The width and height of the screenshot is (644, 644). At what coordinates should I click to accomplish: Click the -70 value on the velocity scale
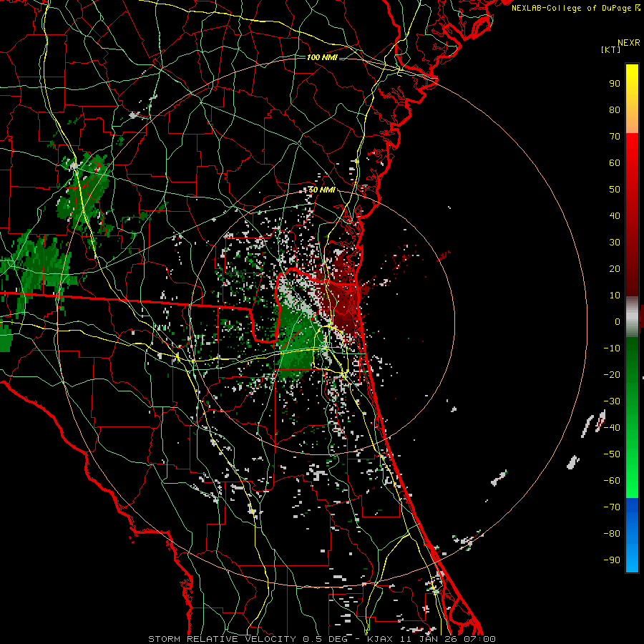pyautogui.click(x=612, y=507)
